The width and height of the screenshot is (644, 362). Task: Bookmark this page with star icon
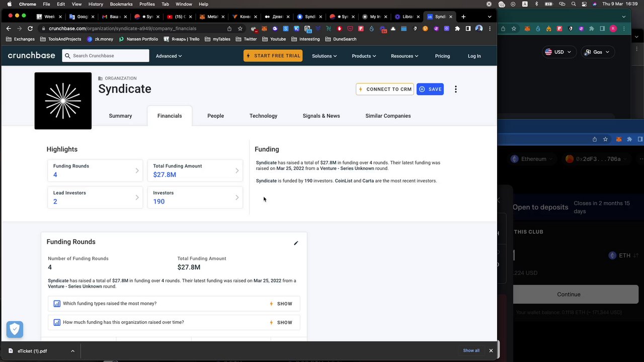tap(240, 29)
